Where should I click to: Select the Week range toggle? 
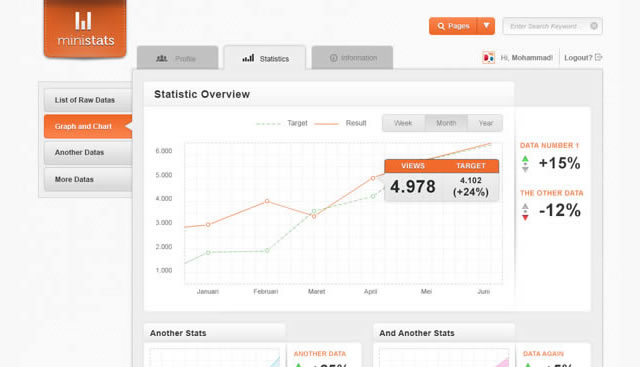(x=403, y=123)
